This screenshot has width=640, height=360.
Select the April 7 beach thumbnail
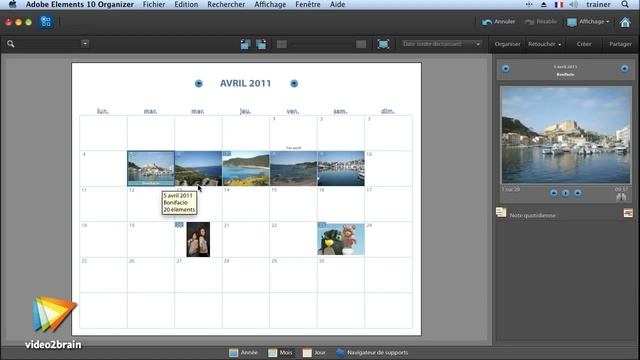pyautogui.click(x=246, y=169)
